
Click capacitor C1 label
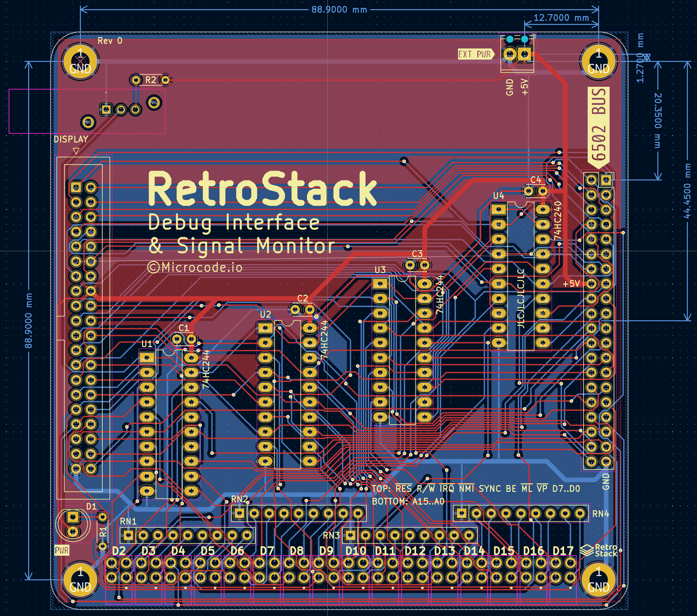(x=184, y=328)
